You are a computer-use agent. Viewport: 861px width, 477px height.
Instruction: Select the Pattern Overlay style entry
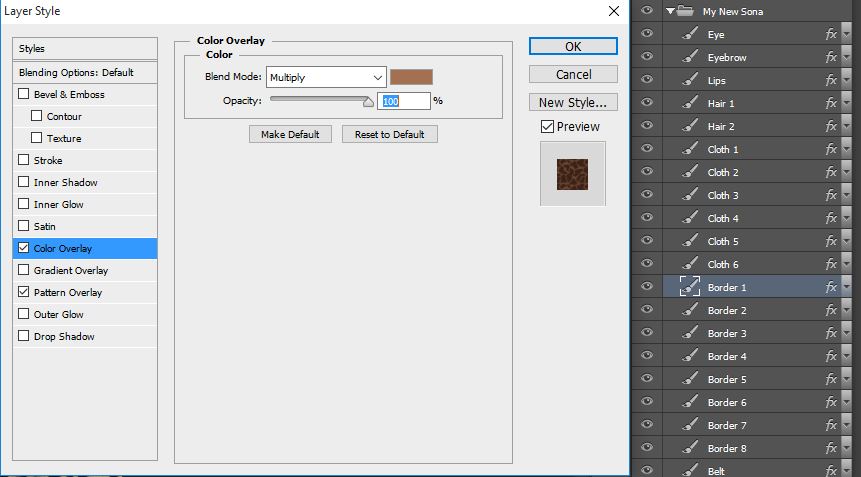[68, 293]
